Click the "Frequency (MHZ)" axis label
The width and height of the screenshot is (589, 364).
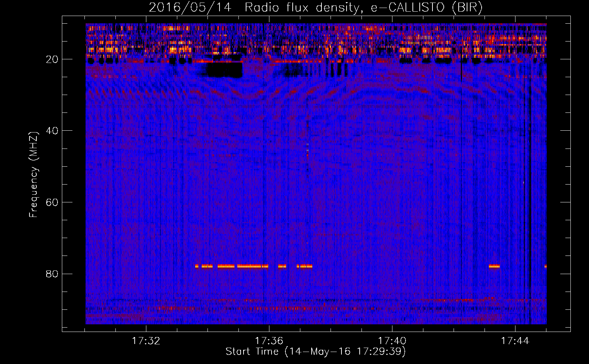(33, 175)
